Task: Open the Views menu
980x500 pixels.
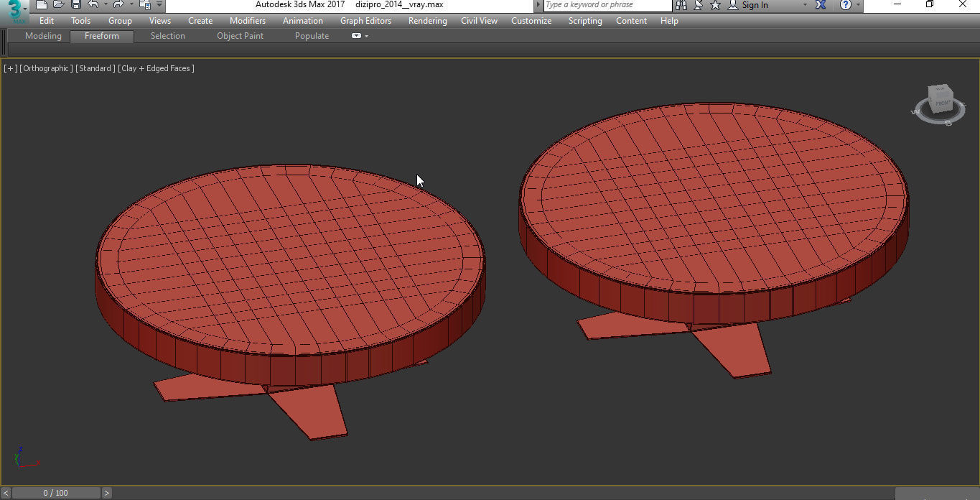Action: point(160,21)
